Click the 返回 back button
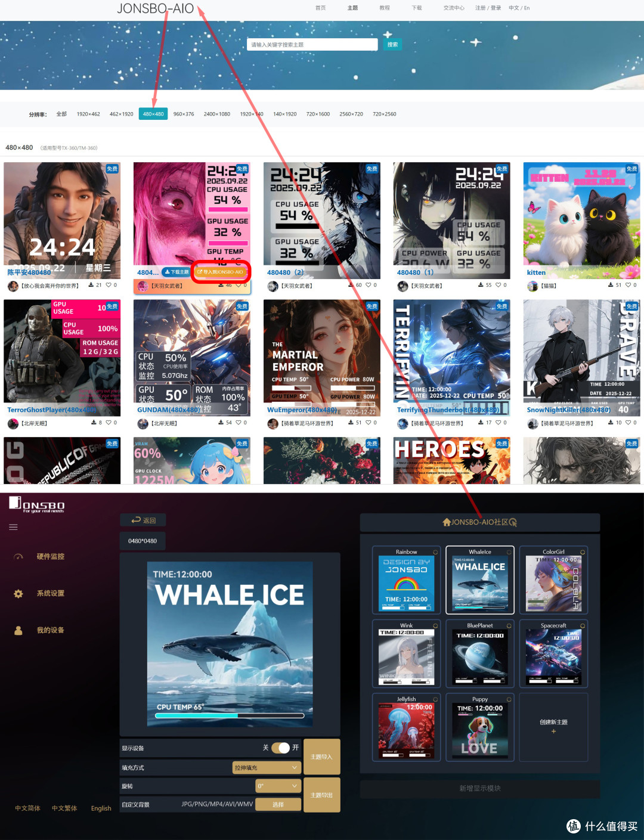The height and width of the screenshot is (840, 644). 143,520
